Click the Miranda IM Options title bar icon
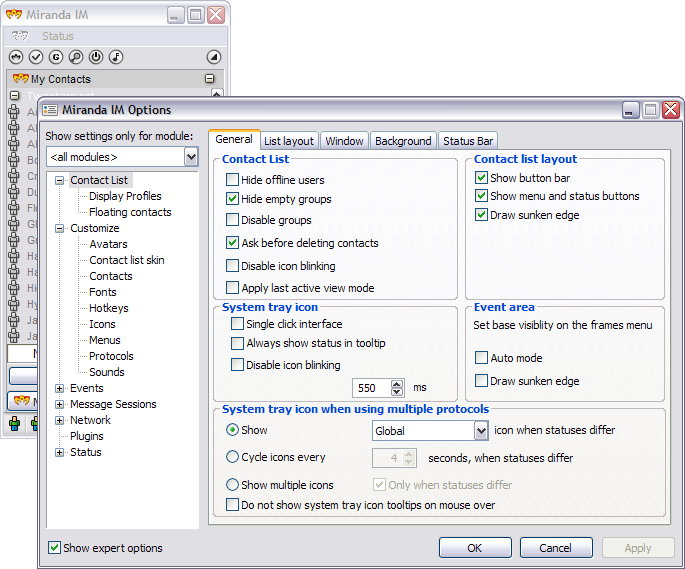This screenshot has width=685, height=569. point(50,110)
